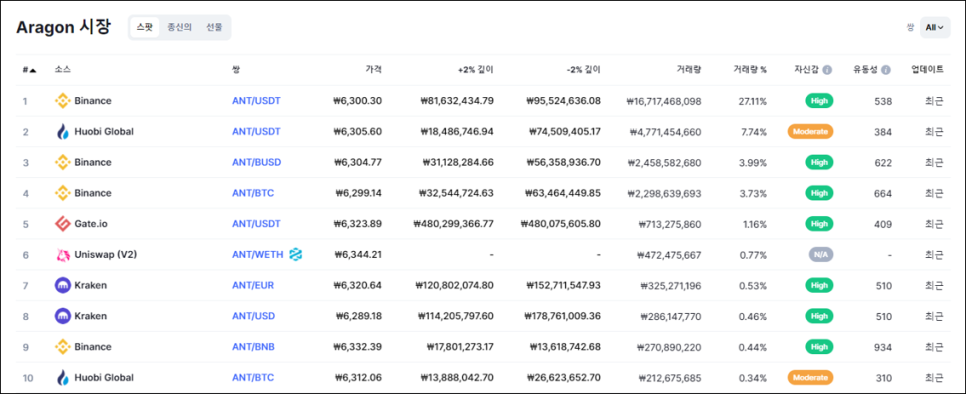Open info icon next to 유동성 header
The image size is (966, 394).
click(886, 70)
